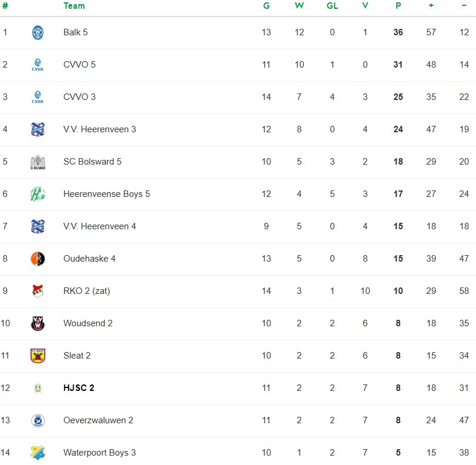Image resolution: width=476 pixels, height=465 pixels.
Task: Click the Waterpoort Boys 3 logo
Action: pos(38,453)
